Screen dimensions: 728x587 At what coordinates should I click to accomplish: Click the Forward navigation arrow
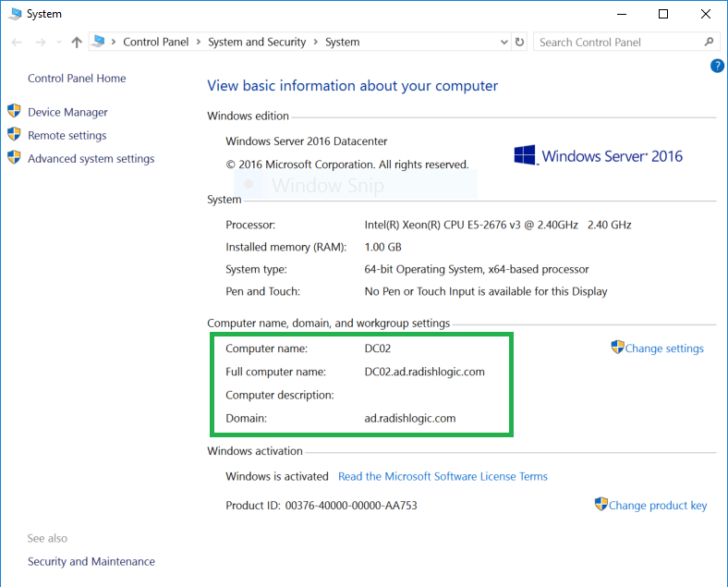[41, 43]
